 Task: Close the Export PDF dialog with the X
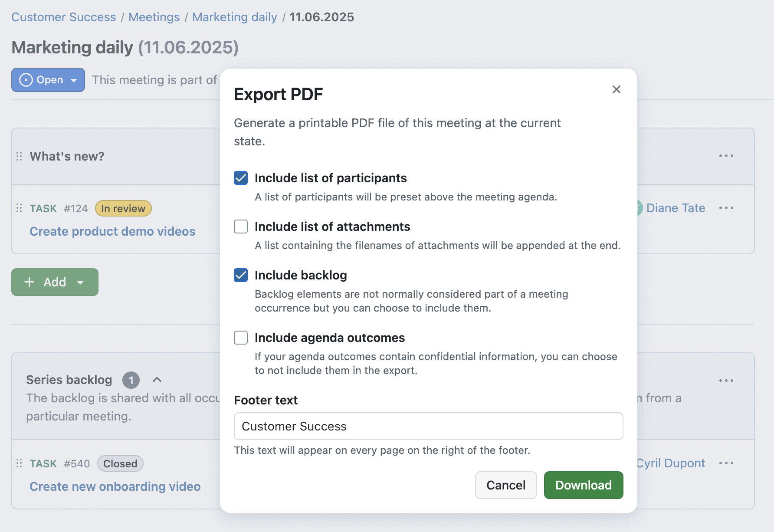click(x=617, y=89)
